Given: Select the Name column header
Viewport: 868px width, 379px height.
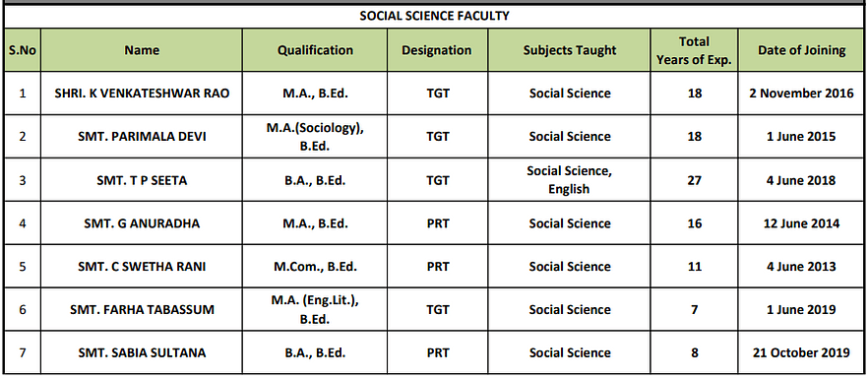Looking at the screenshot, I should [142, 50].
